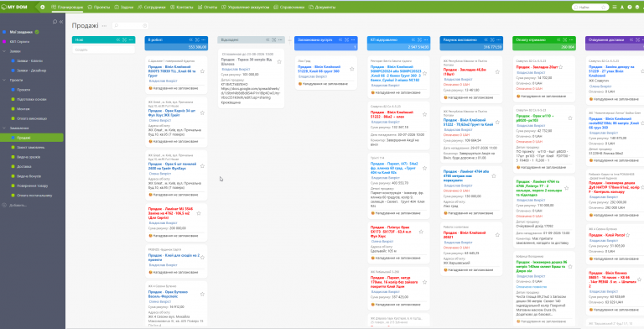The width and height of the screenshot is (644, 329).
Task: Star the Закладна 20шт card in Оплату отримано
Action: tap(561, 66)
